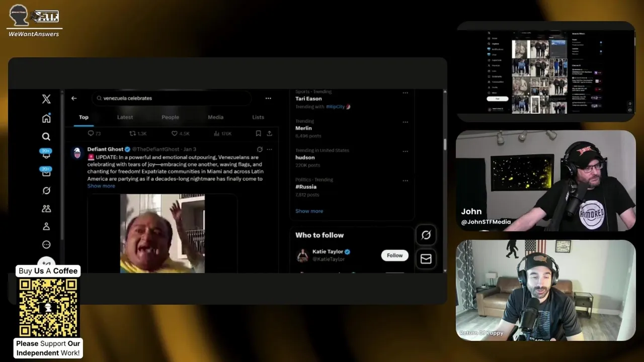Switch to the Latest tab
644x362 pixels.
click(x=125, y=117)
